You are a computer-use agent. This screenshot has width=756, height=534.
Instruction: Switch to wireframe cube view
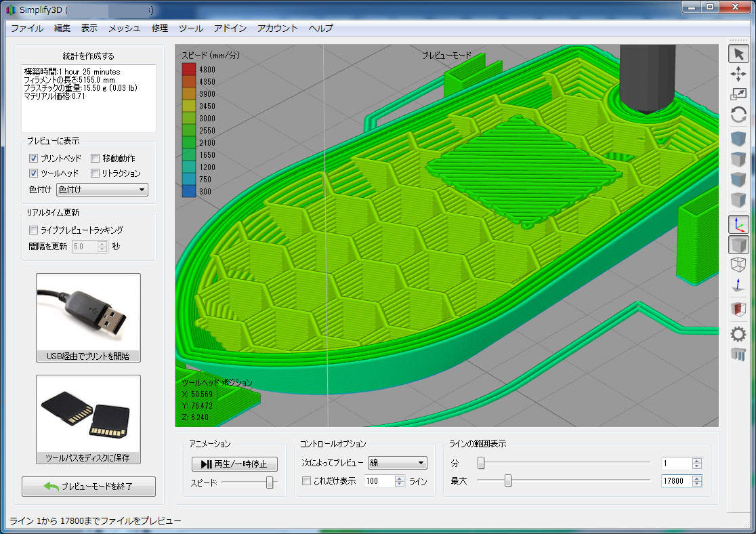pos(738,265)
